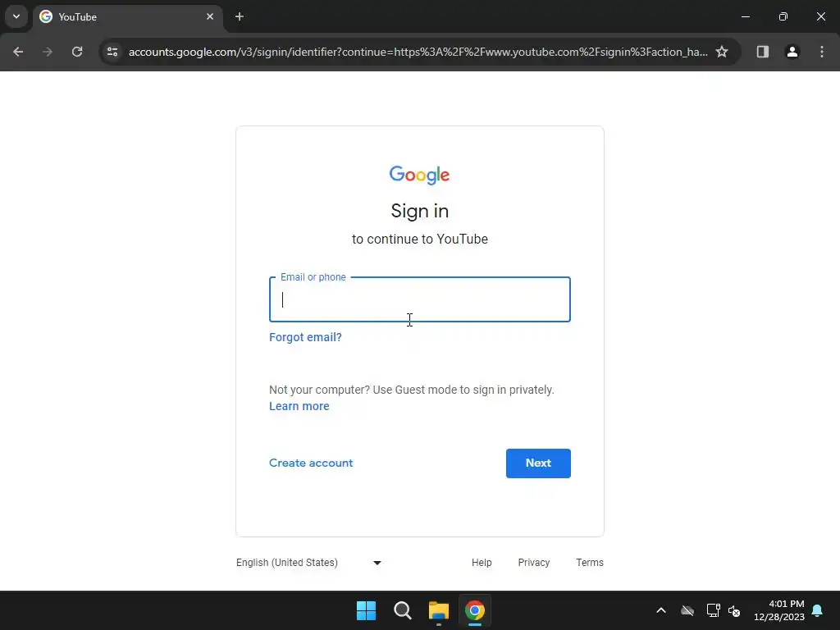This screenshot has width=840, height=630.
Task: Bookmark this page with the star icon
Action: pyautogui.click(x=722, y=52)
